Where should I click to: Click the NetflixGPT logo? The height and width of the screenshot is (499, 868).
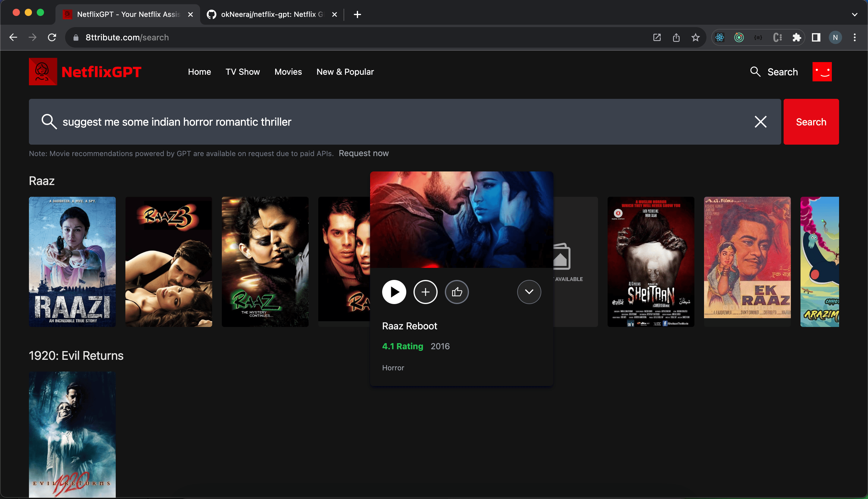point(85,72)
